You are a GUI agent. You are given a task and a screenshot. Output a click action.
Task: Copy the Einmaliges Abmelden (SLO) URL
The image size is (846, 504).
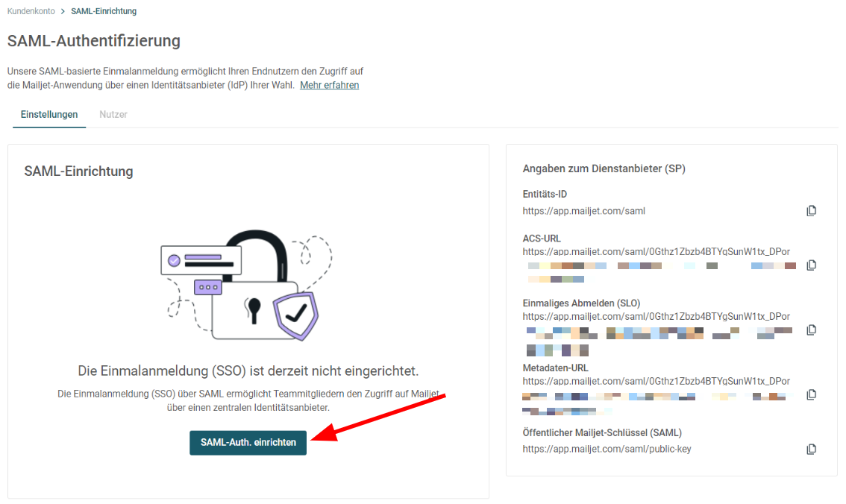(x=811, y=330)
